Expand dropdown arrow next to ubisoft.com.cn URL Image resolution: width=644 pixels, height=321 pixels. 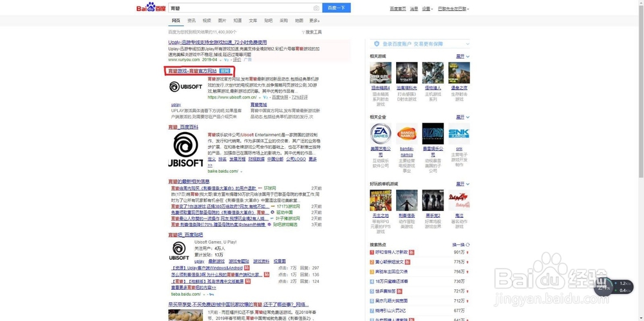[x=260, y=97]
